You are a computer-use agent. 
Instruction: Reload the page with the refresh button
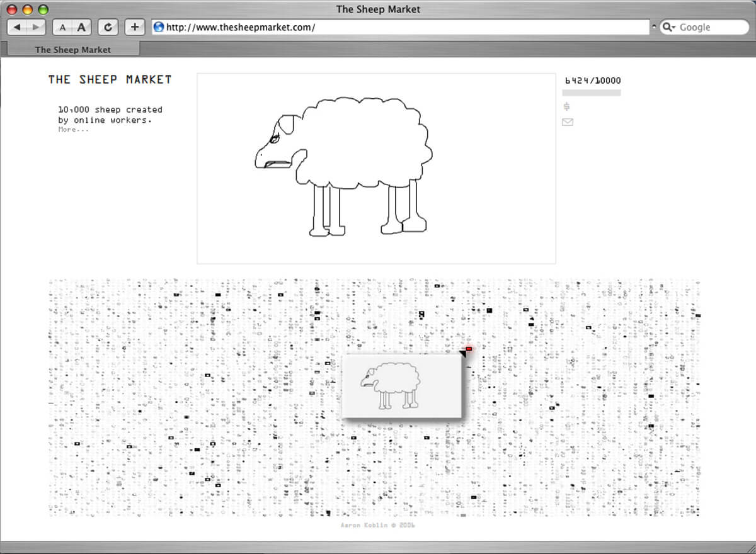[x=108, y=27]
